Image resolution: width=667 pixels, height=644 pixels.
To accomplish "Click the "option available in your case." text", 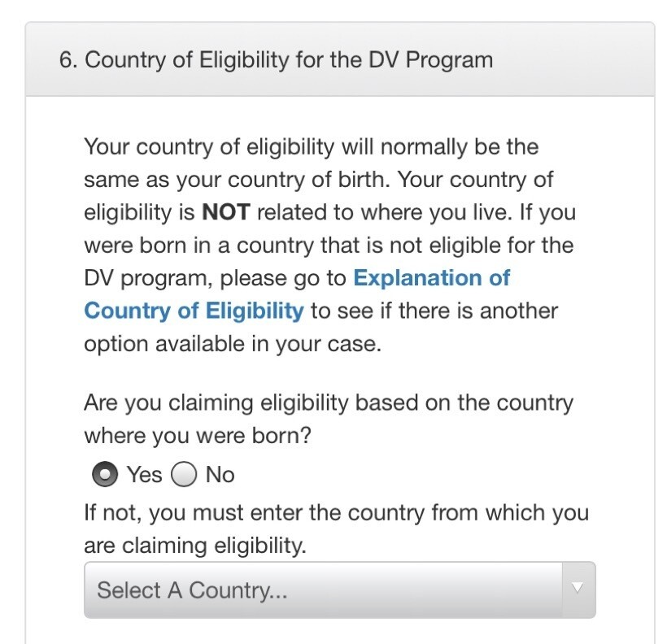I will pos(232,343).
